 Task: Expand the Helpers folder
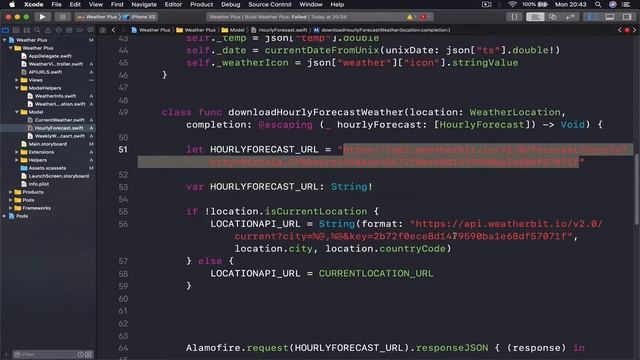[x=17, y=160]
